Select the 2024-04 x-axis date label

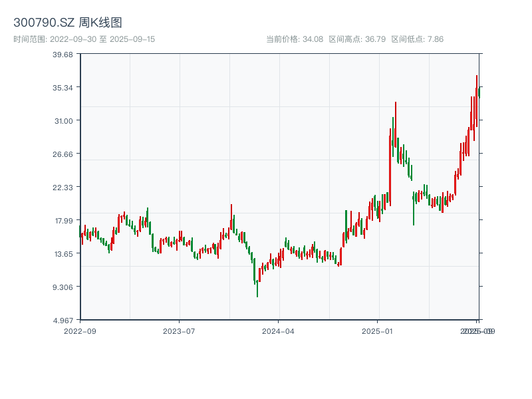point(279,331)
